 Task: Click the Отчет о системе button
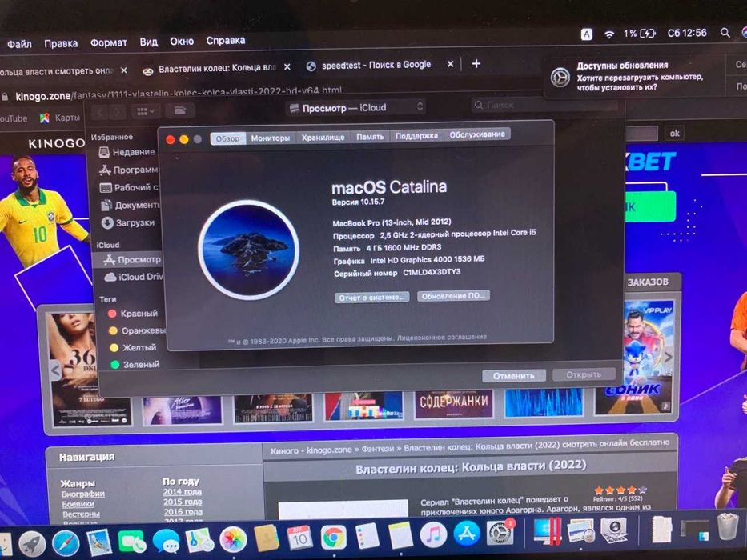(x=371, y=297)
